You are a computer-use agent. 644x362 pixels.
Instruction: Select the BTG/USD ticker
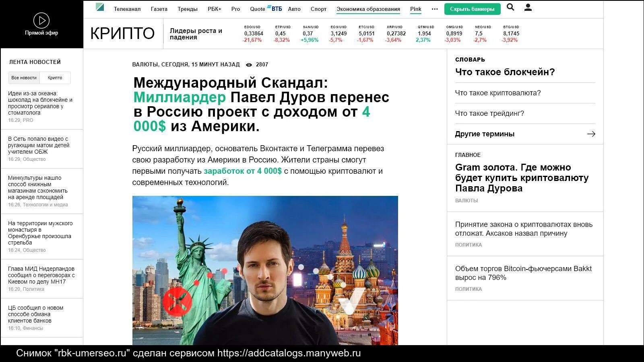click(511, 33)
